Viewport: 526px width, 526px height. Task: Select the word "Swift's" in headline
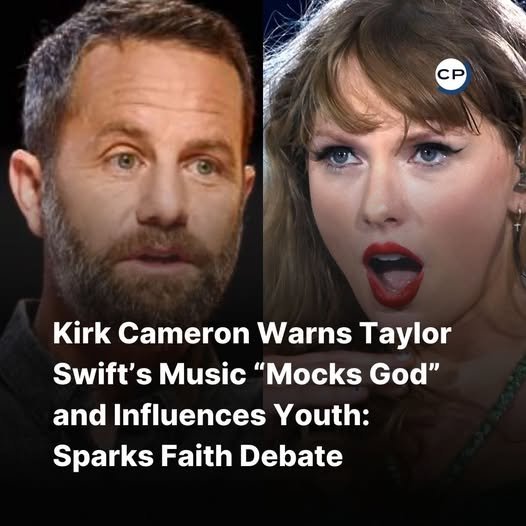tap(102, 374)
